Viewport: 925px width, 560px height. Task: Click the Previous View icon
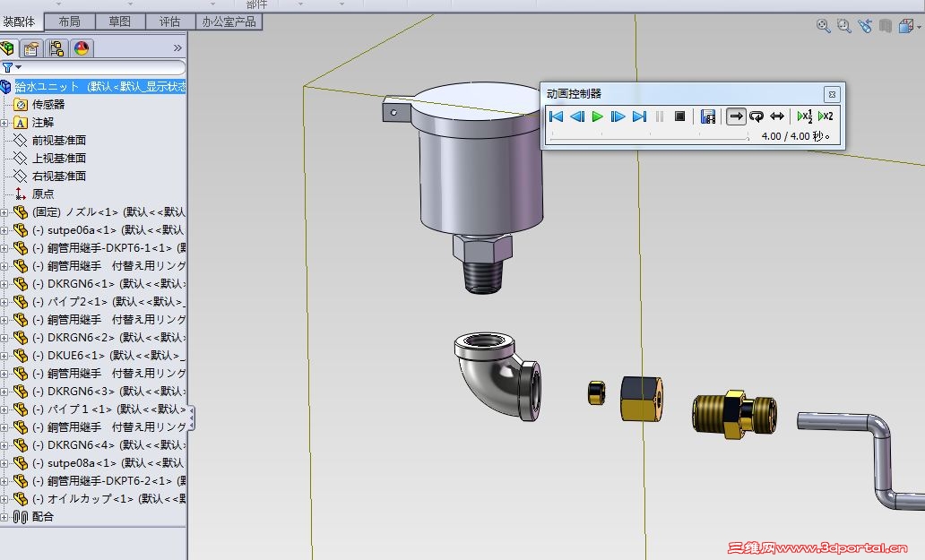[x=864, y=26]
